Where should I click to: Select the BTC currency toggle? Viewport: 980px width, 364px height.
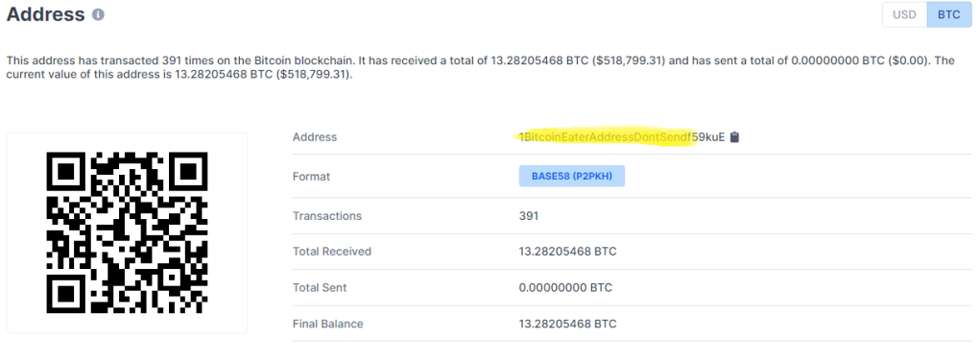click(x=948, y=15)
